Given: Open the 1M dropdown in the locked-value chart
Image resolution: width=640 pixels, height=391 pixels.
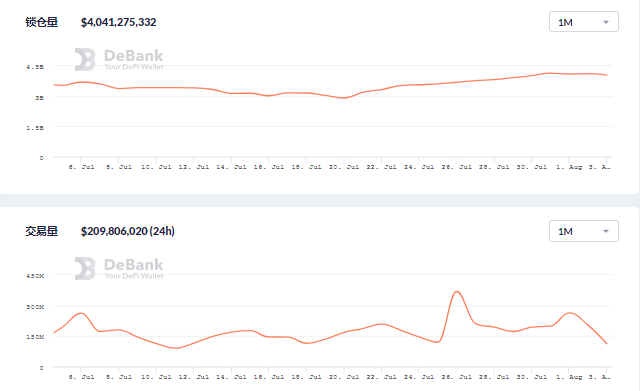Looking at the screenshot, I should coord(584,22).
